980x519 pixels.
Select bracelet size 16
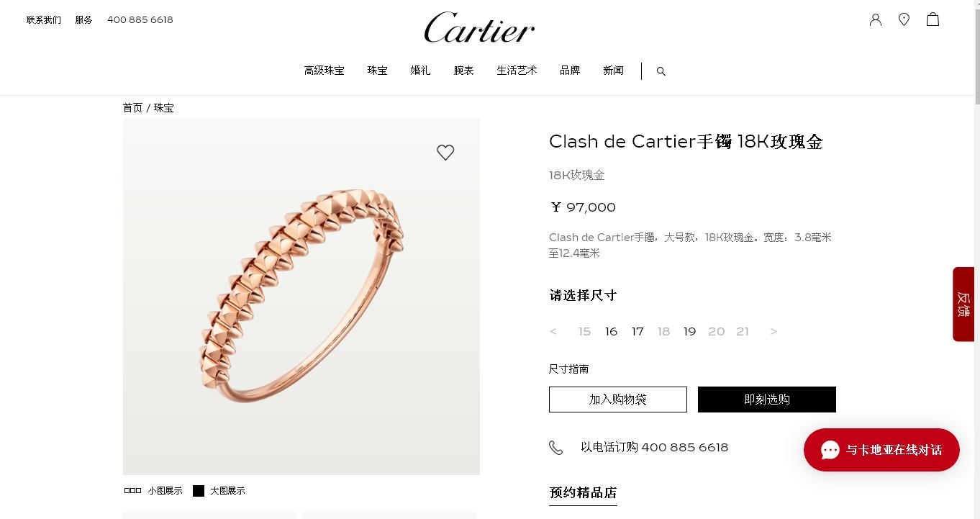[x=611, y=332]
